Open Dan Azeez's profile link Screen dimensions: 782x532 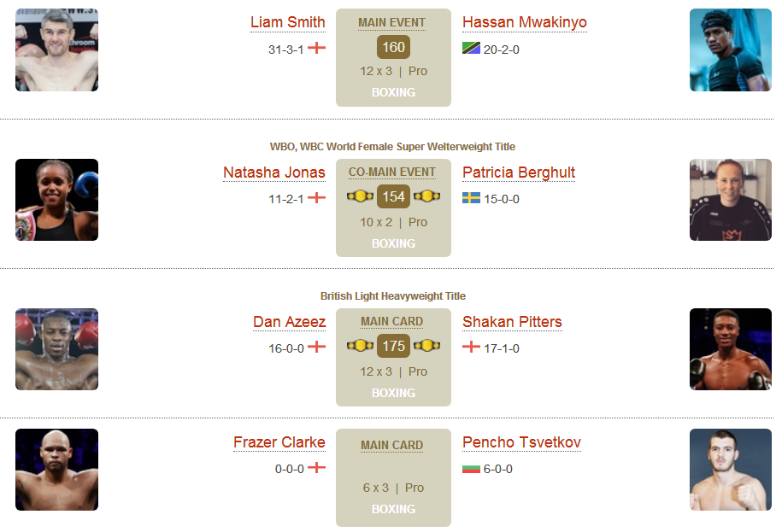pyautogui.click(x=289, y=322)
